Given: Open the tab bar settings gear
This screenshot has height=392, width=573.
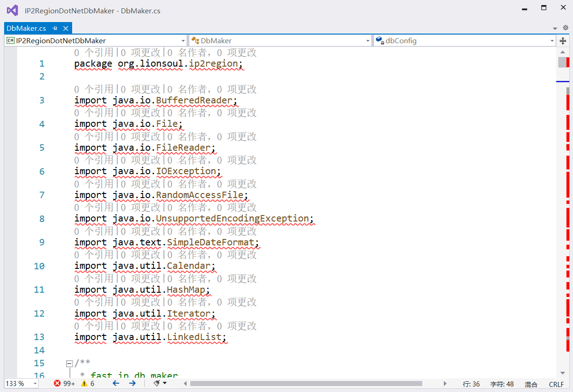Looking at the screenshot, I should pyautogui.click(x=565, y=28).
